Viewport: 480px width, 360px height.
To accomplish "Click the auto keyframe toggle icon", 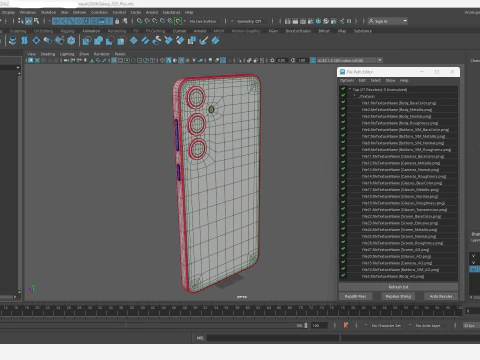I will pyautogui.click(x=346, y=325).
